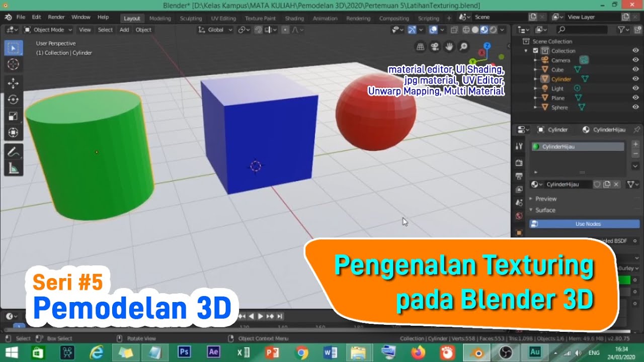Choose the Scale tool

tap(13, 116)
